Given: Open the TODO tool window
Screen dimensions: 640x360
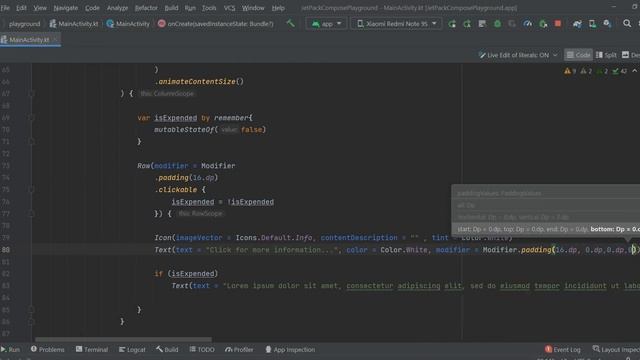Looking at the screenshot, I should point(202,349).
